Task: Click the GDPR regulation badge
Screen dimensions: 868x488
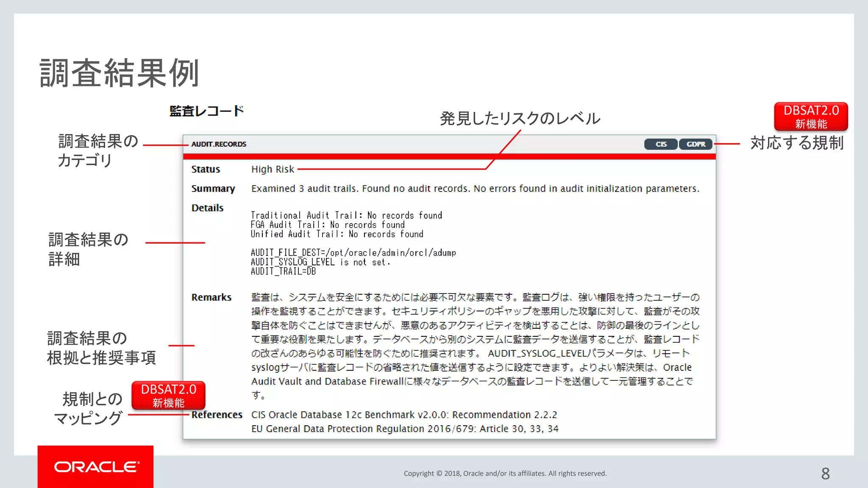Action: tap(696, 144)
